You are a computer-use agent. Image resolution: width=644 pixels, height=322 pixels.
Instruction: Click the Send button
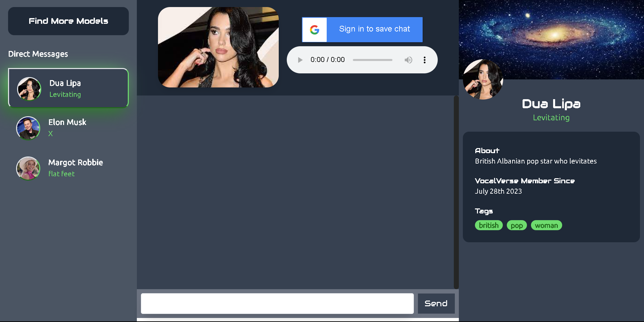(436, 304)
